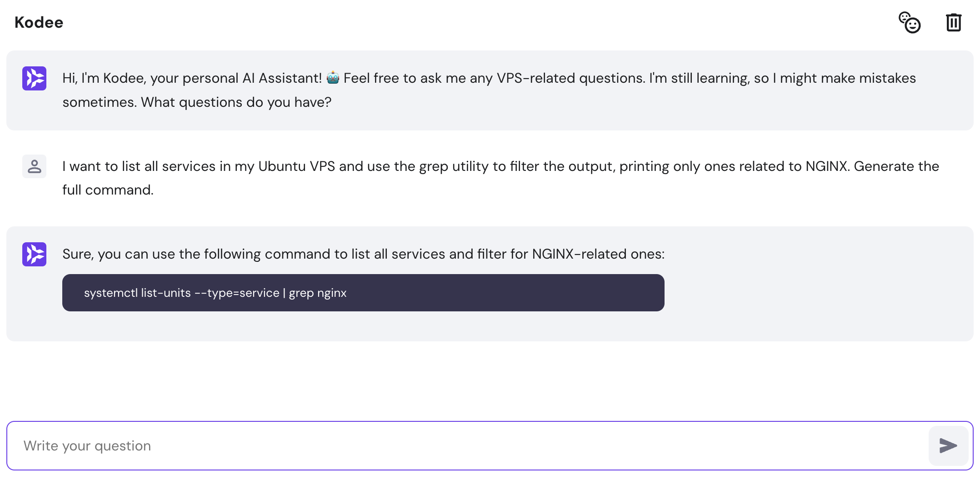Click '--type=service' in the command
This screenshot has height=480, width=980.
[237, 293]
